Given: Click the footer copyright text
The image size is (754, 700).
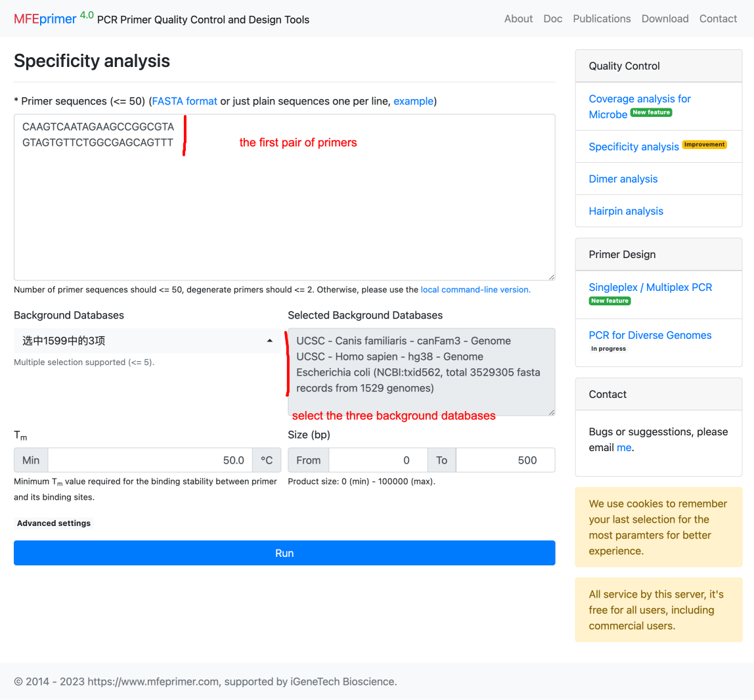Looking at the screenshot, I should (x=206, y=682).
